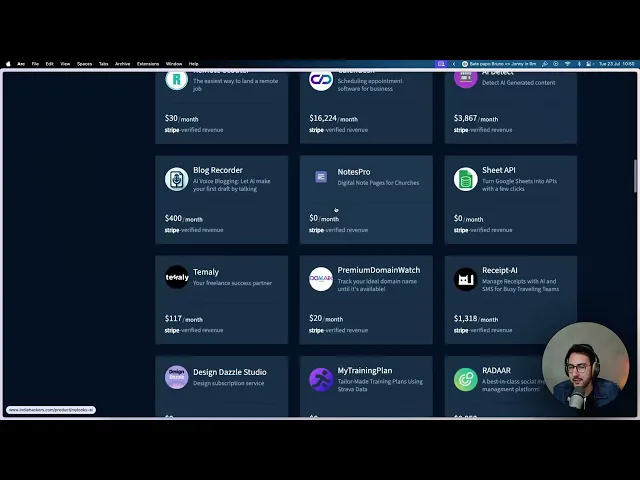Click 'Your freelance success partner' description
Screen dimensions: 640x480
click(232, 283)
